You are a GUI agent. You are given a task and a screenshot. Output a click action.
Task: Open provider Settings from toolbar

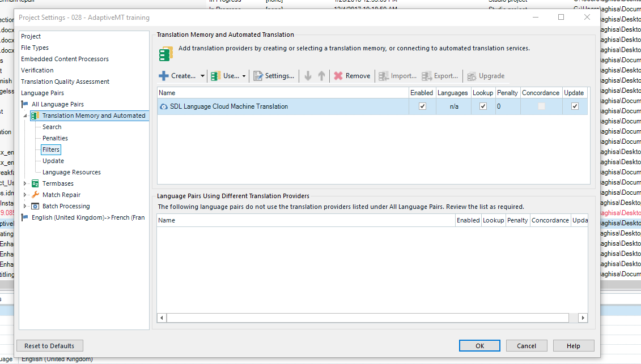[274, 76]
